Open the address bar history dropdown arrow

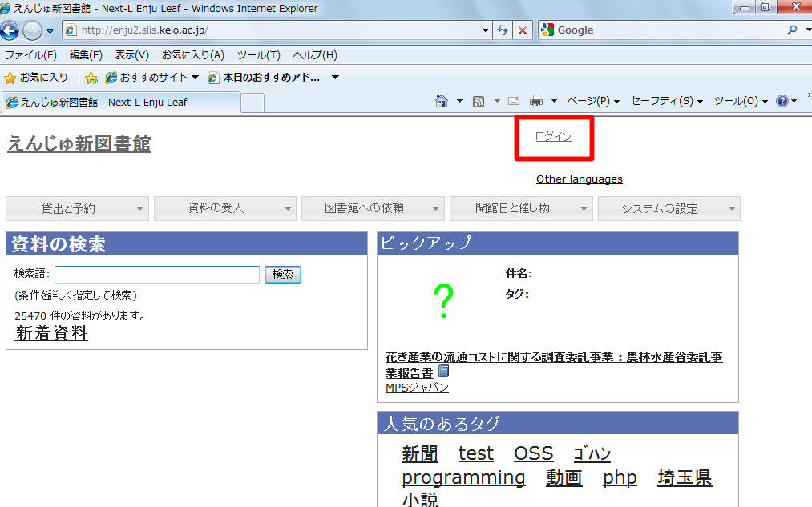coord(485,30)
